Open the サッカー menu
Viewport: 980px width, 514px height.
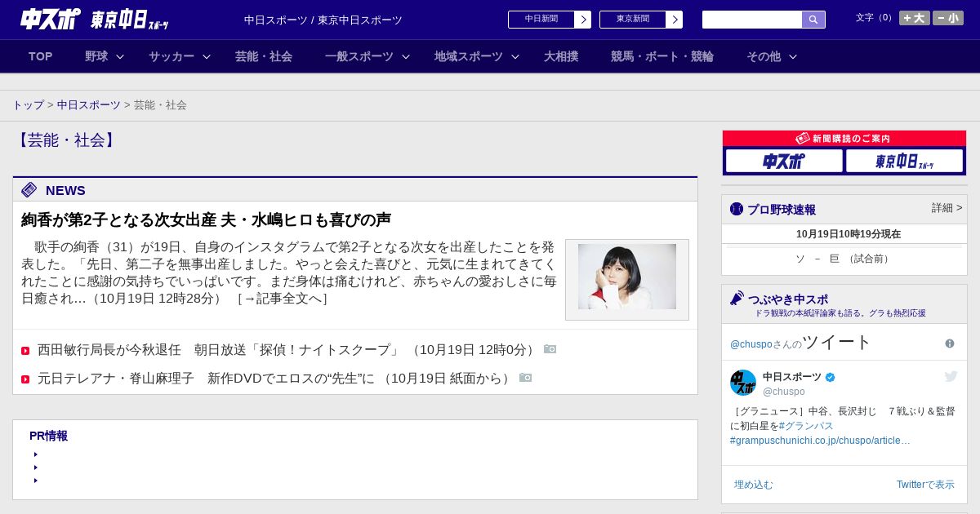171,56
